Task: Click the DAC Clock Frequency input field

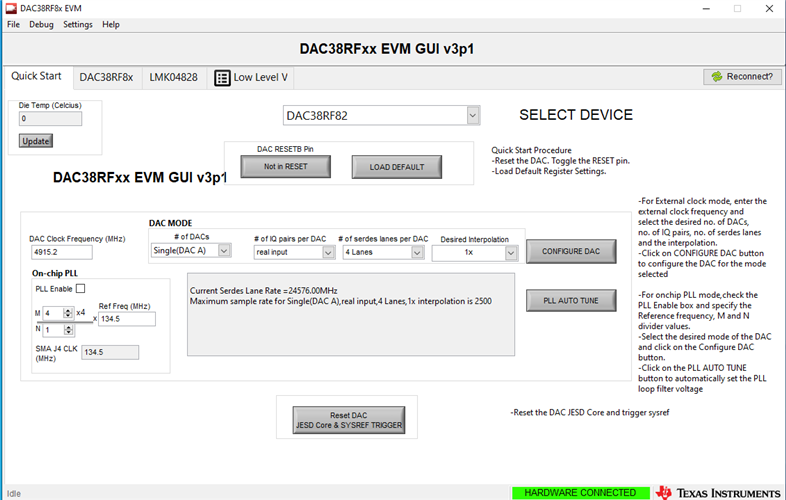Action: coord(62,252)
